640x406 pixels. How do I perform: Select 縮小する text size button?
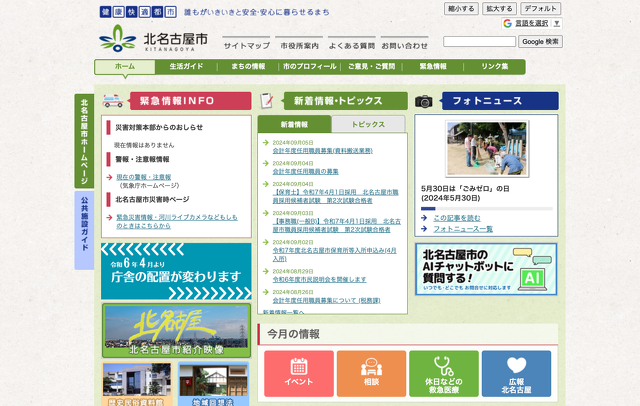click(461, 8)
